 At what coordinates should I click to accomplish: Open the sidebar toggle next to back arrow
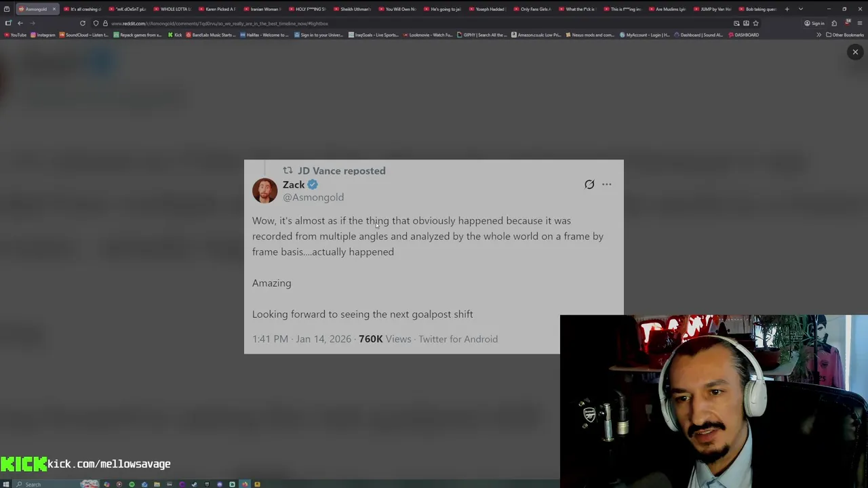pyautogui.click(x=8, y=23)
